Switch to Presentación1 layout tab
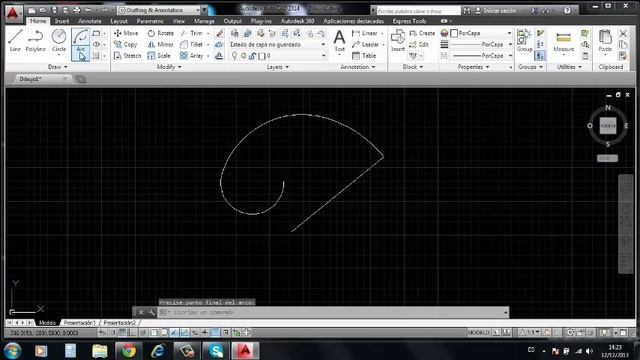 click(x=79, y=322)
